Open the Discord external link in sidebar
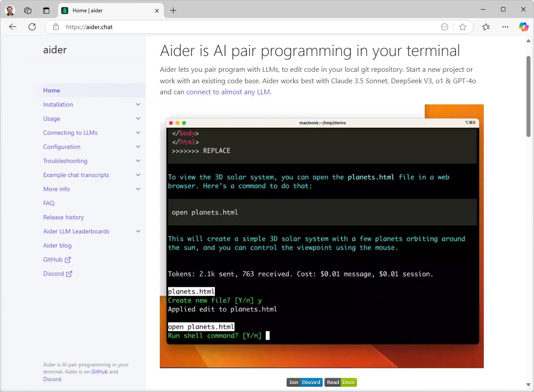 [x=58, y=274]
